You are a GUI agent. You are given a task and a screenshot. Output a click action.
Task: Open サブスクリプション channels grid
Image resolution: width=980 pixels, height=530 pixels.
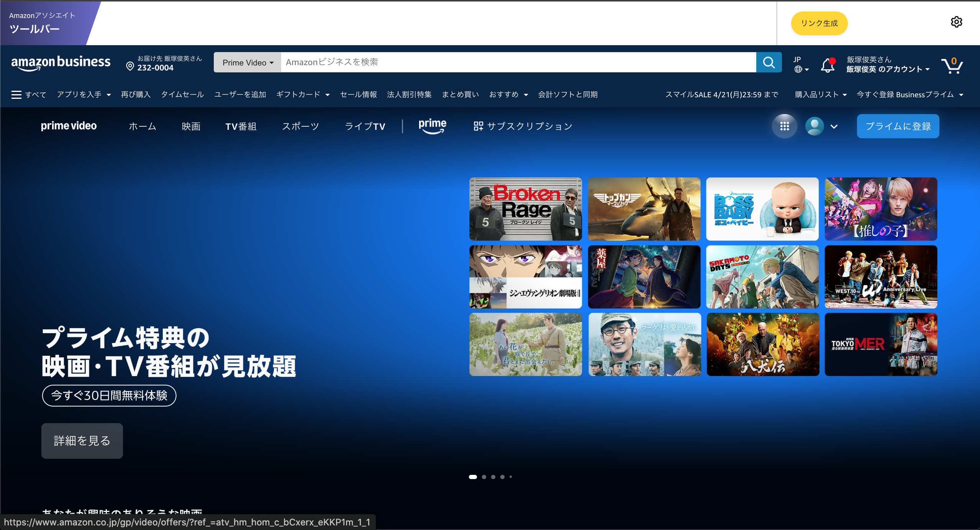click(523, 126)
